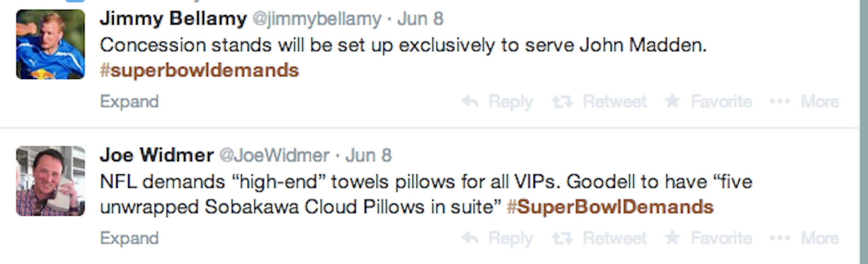The height and width of the screenshot is (264, 868).
Task: Click the @JoeWidmer handle
Action: pos(274,156)
